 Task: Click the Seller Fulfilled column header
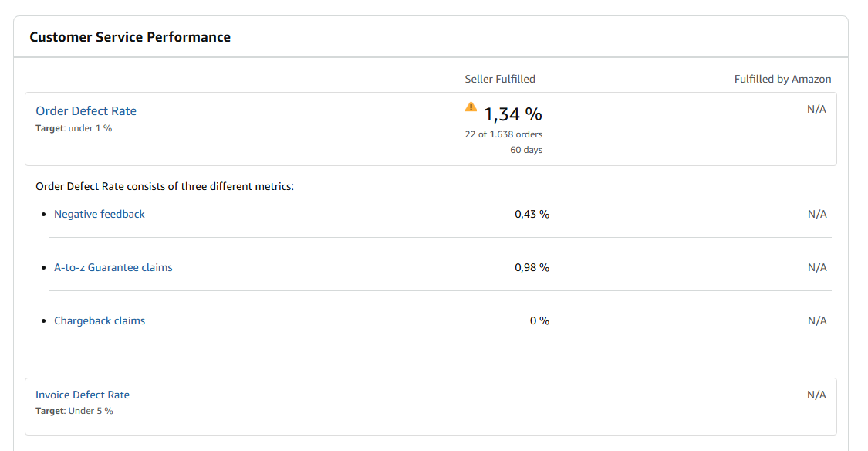[500, 79]
